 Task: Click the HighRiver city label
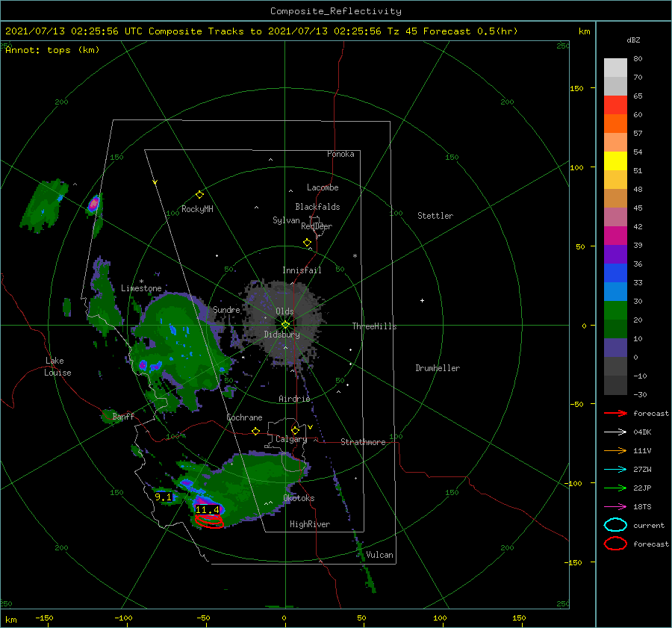[310, 524]
